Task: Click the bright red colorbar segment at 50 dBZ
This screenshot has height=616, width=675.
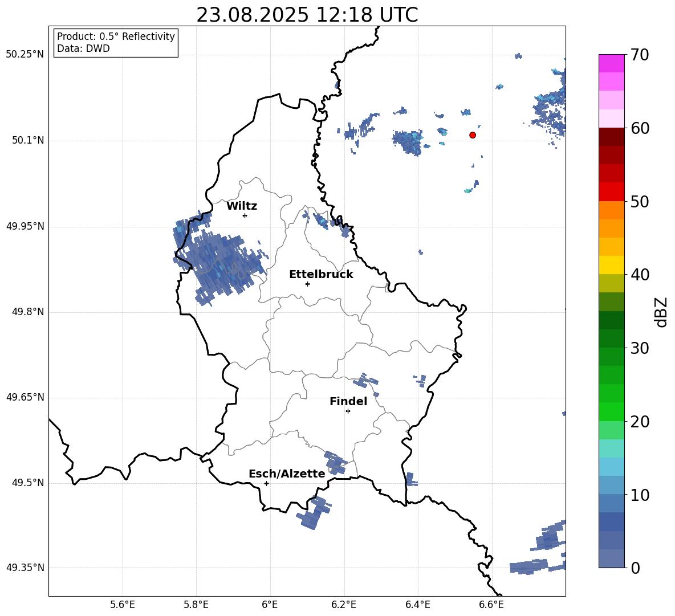Action: click(x=612, y=192)
